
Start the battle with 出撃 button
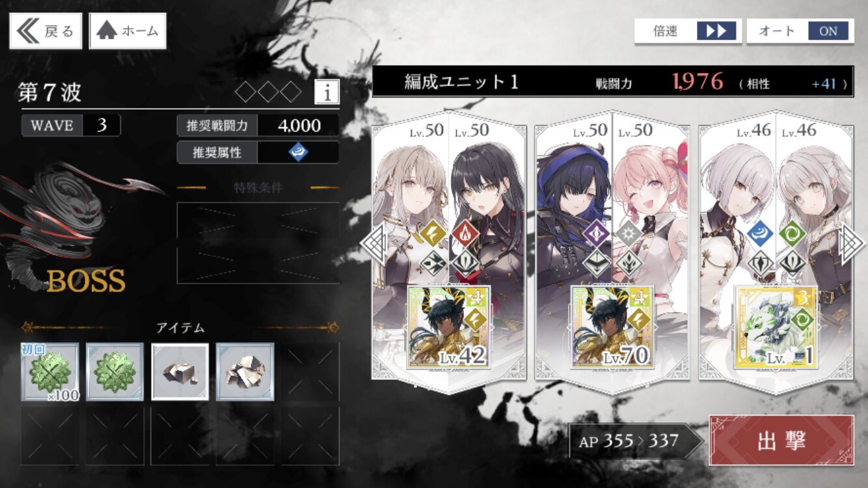781,441
